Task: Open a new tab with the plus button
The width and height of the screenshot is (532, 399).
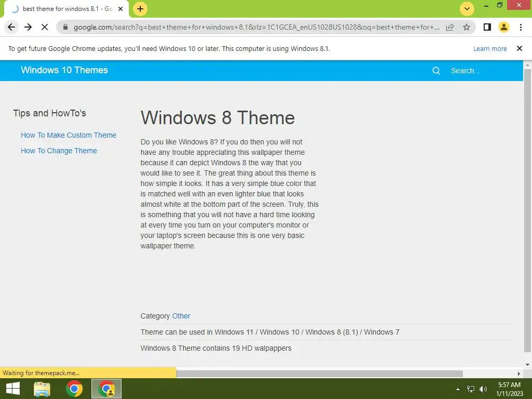Action: click(140, 9)
